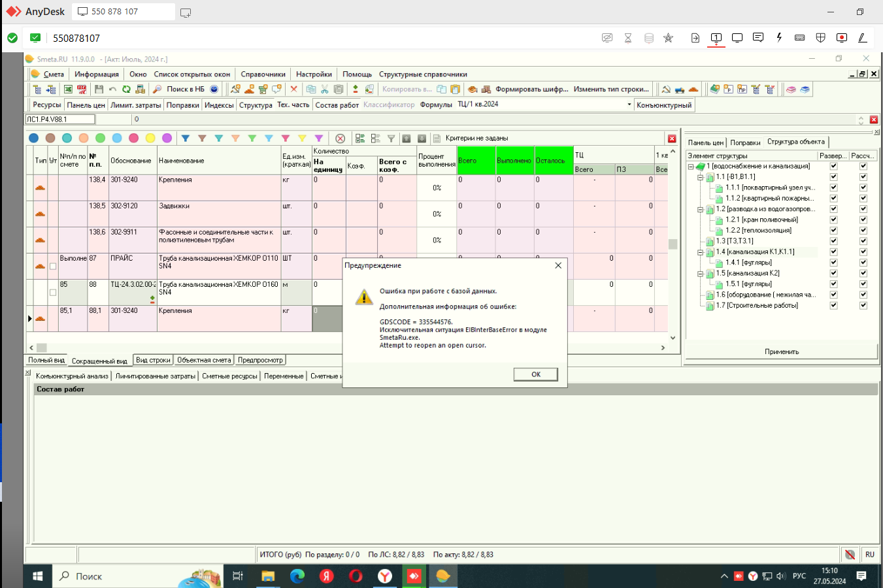Toggle Рассч checkbox for 1.1 [В1,В1.1]
Viewport: 883px width, 588px height.
click(x=863, y=176)
